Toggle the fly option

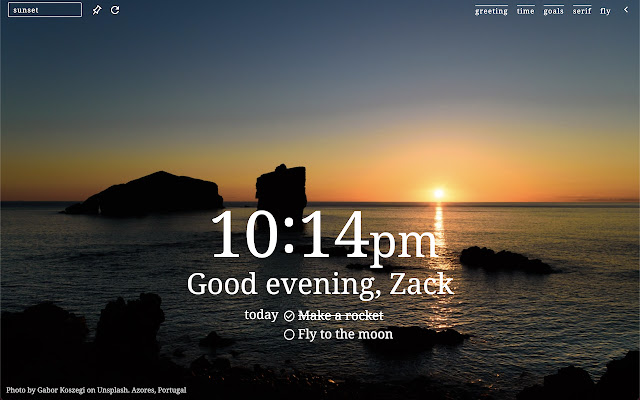pos(605,11)
